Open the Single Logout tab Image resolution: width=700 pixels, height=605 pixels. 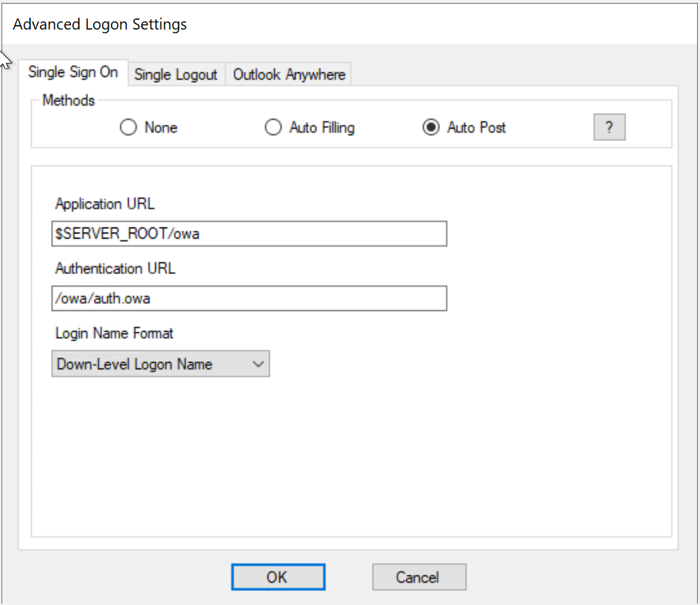click(176, 75)
